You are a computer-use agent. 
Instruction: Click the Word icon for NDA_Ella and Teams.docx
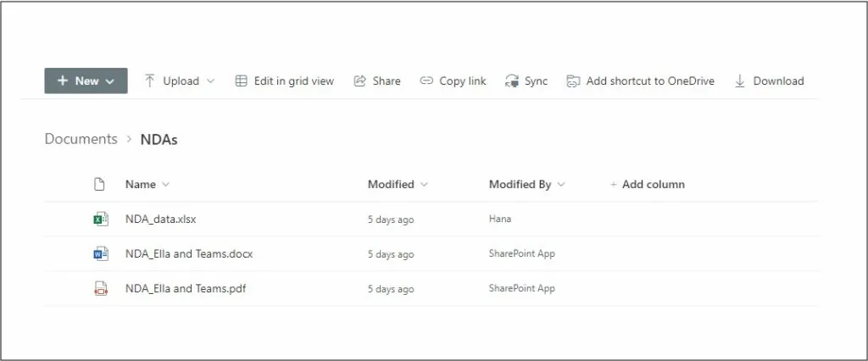pyautogui.click(x=100, y=253)
